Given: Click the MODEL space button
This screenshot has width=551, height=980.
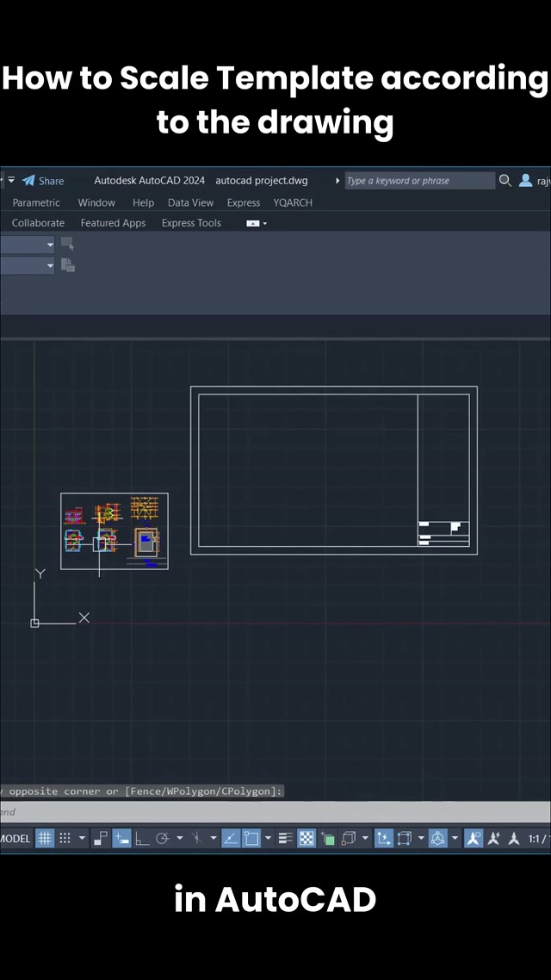Looking at the screenshot, I should [15, 838].
